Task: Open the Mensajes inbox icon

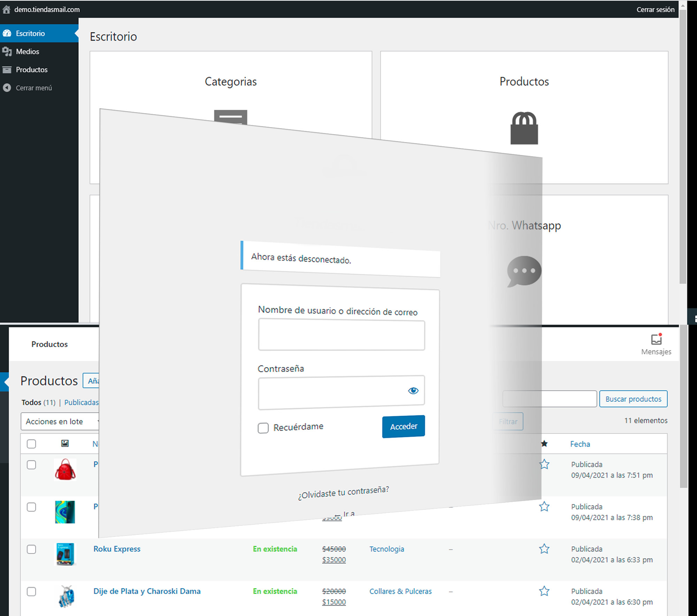Action: tap(656, 339)
